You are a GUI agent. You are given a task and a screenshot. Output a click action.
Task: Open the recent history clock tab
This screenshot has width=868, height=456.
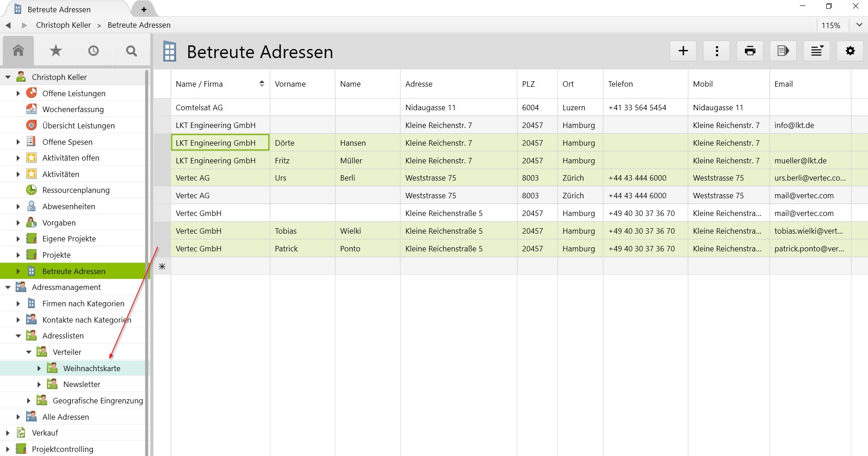93,51
